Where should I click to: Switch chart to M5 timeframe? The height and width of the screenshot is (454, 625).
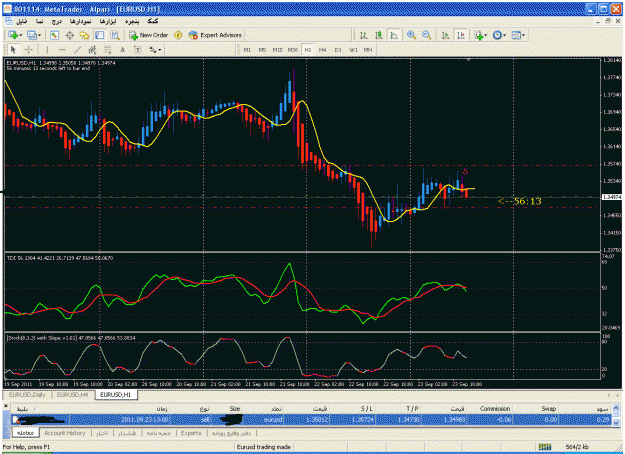pyautogui.click(x=262, y=50)
